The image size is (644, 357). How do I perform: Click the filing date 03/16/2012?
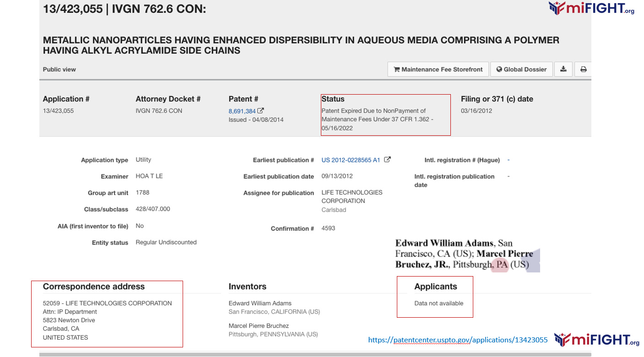click(476, 111)
